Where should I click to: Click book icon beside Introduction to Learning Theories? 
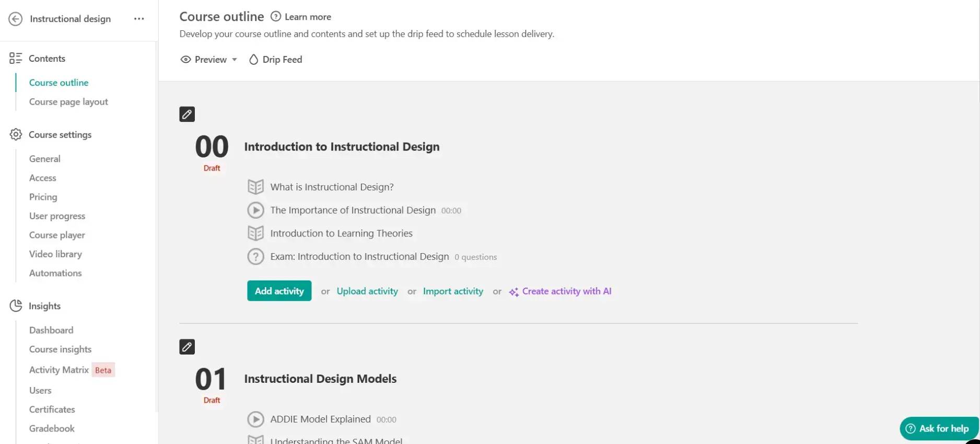pyautogui.click(x=255, y=233)
